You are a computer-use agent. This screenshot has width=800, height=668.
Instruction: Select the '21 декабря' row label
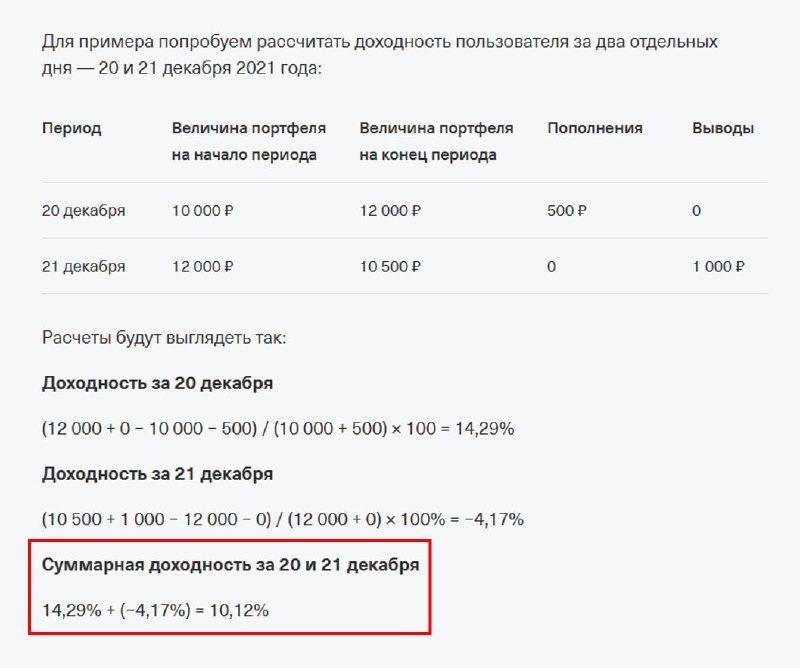(84, 266)
